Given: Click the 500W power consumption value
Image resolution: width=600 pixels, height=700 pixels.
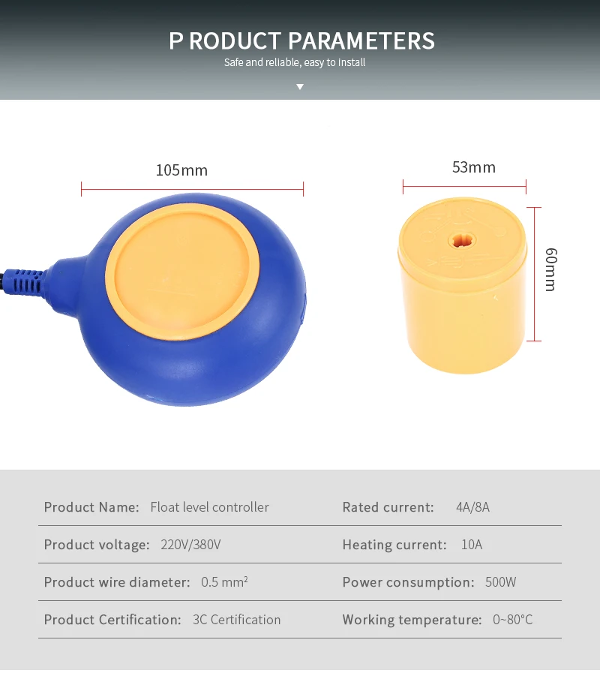Looking at the screenshot, I should pos(500,582).
